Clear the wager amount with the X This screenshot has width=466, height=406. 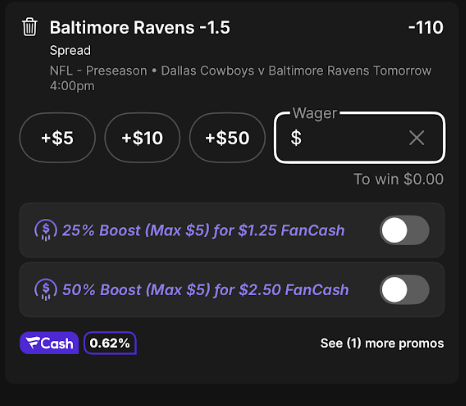pyautogui.click(x=416, y=138)
